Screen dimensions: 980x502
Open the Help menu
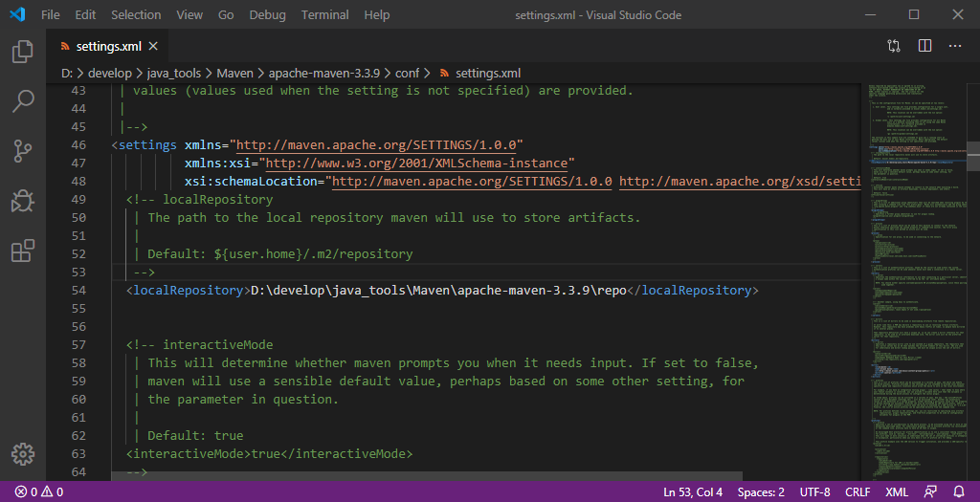(377, 15)
